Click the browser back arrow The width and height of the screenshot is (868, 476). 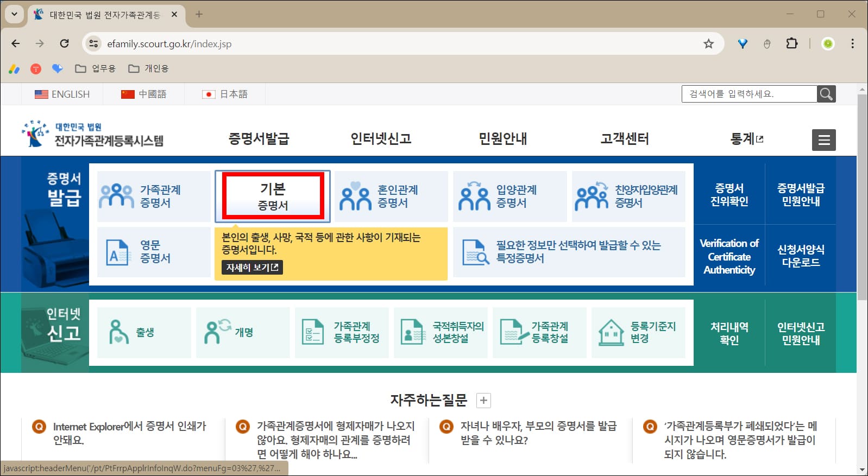pos(16,43)
